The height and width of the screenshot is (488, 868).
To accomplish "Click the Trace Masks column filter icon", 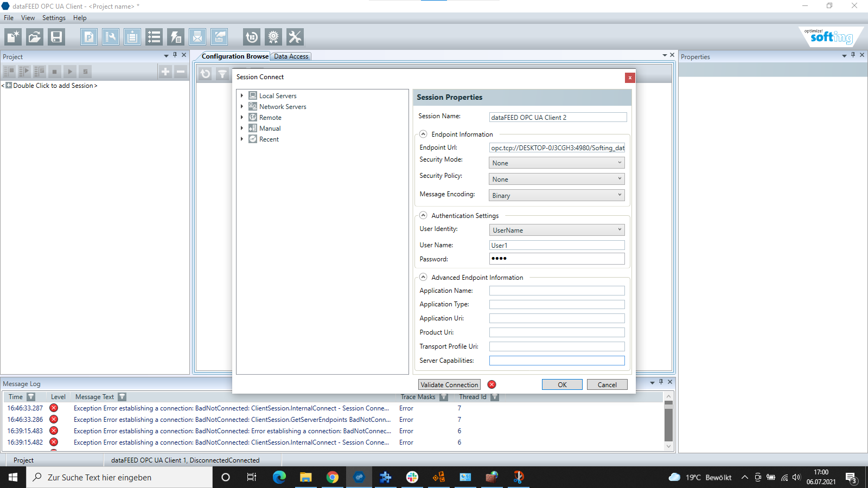I will coord(444,397).
